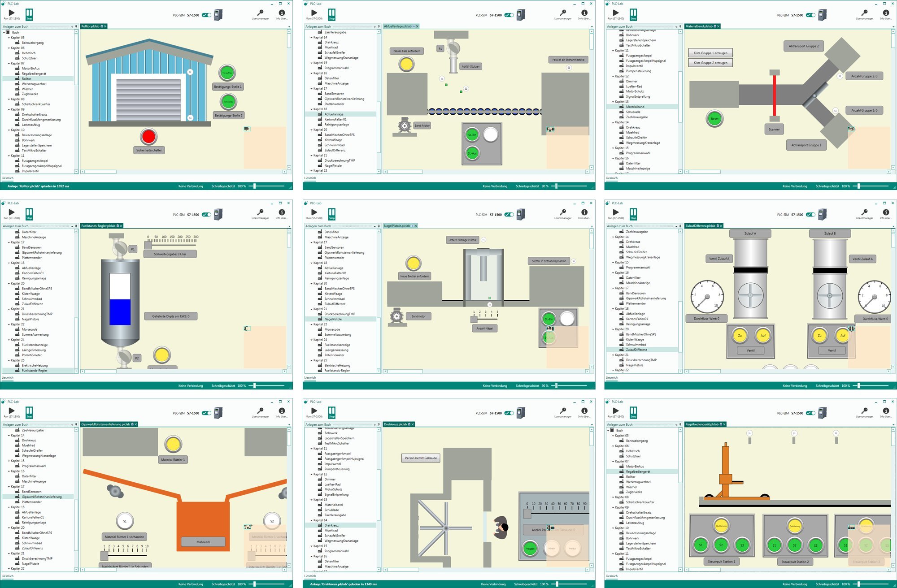
Task: Click the green St.-Aus button in the Abfuellanlage window
Action: tap(472, 153)
